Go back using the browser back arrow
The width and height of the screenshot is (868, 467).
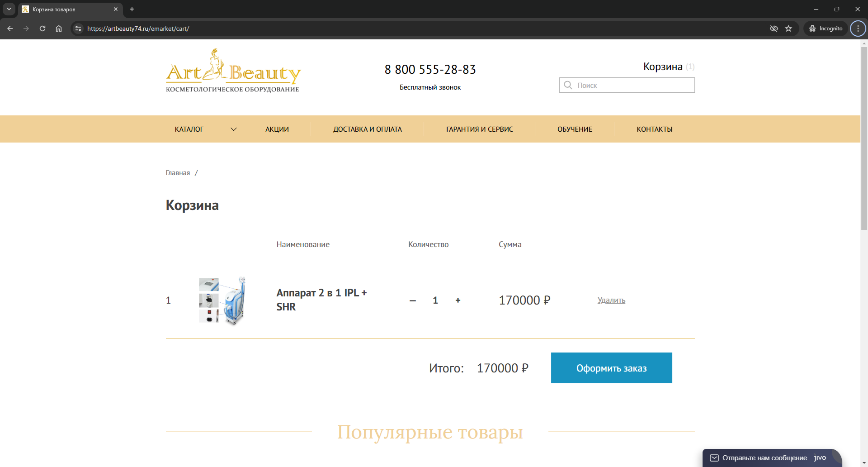pos(10,29)
